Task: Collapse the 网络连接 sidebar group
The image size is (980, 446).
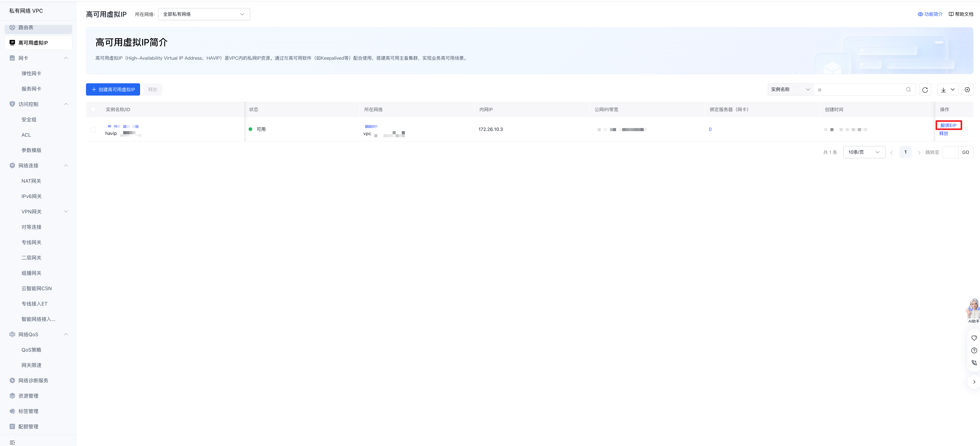Action: (x=66, y=166)
